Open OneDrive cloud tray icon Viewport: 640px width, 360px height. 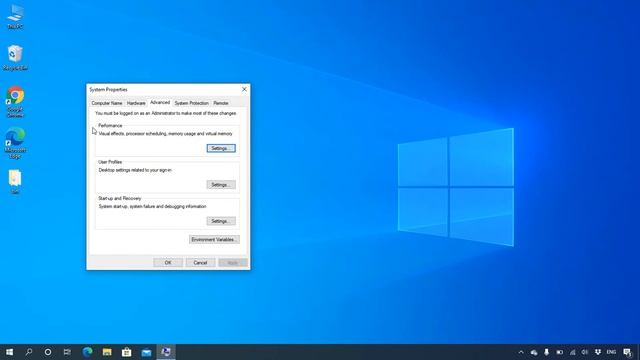pos(534,352)
